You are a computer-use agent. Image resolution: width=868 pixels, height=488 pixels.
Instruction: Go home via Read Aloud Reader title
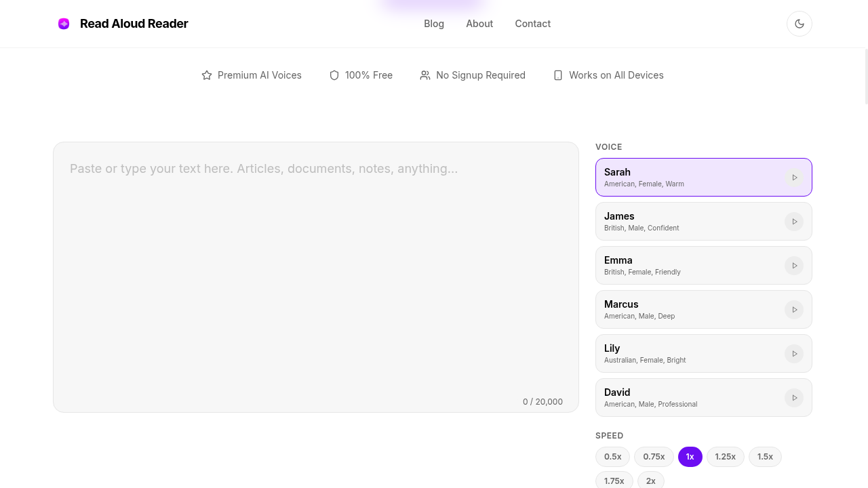click(x=134, y=24)
